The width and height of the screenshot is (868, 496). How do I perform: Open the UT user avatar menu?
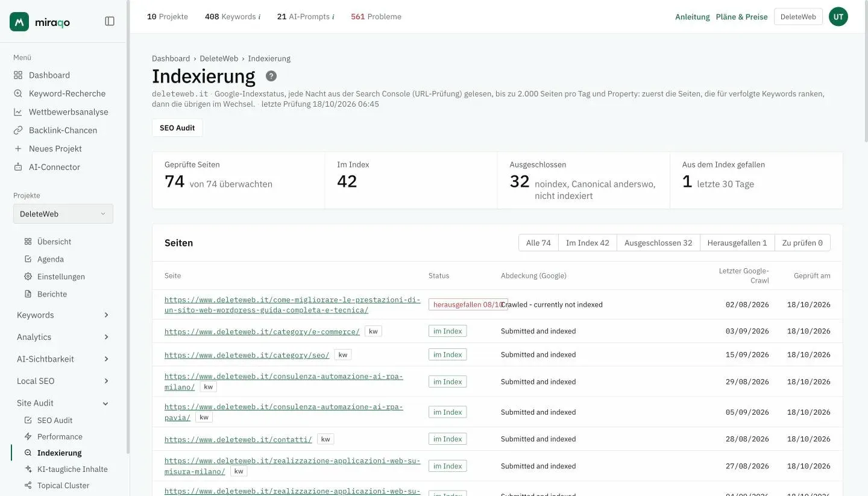tap(838, 17)
